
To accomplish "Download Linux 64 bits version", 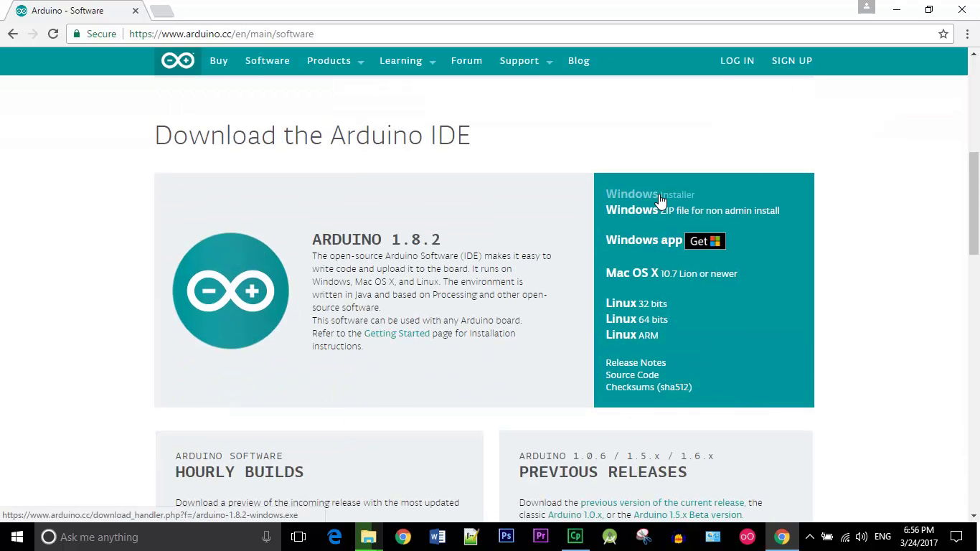I will [636, 319].
